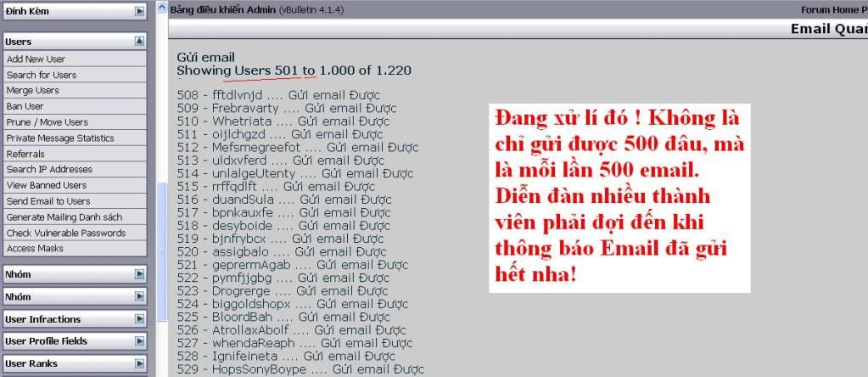The width and height of the screenshot is (868, 377).
Task: Open the Referrals page
Action: coord(25,154)
